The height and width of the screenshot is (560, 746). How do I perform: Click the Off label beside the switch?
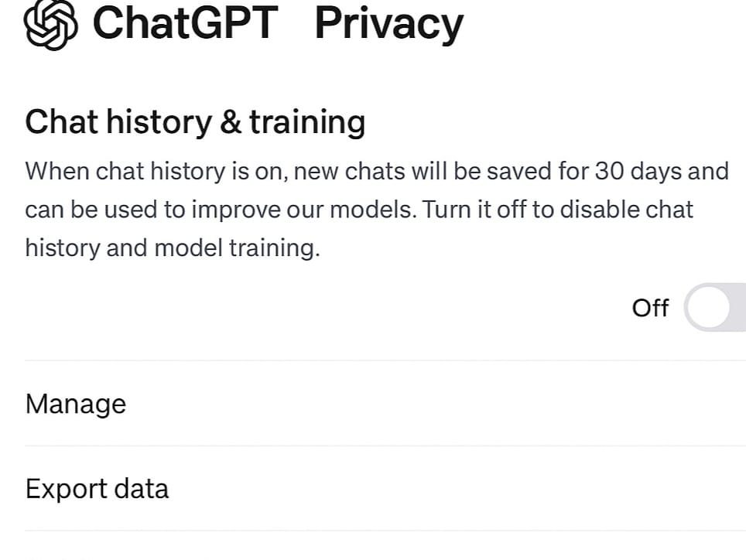point(650,308)
